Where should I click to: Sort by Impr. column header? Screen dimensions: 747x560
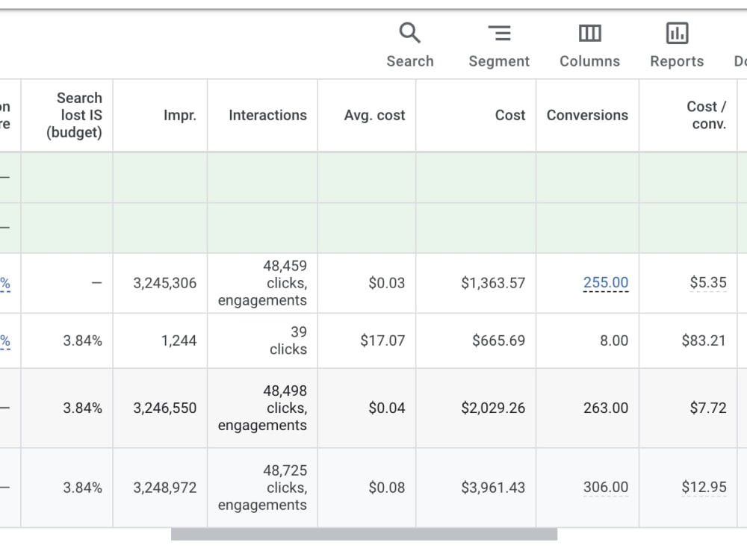179,115
